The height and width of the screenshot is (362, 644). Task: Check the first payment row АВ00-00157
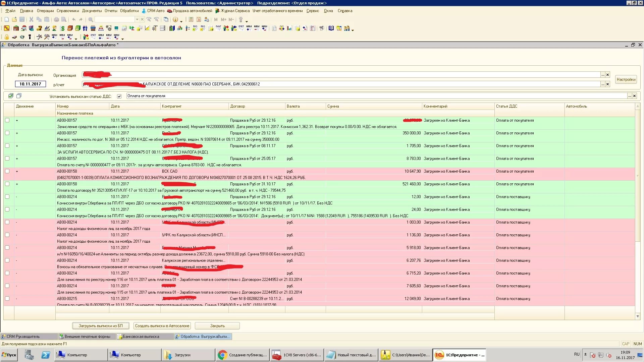pyautogui.click(x=7, y=120)
